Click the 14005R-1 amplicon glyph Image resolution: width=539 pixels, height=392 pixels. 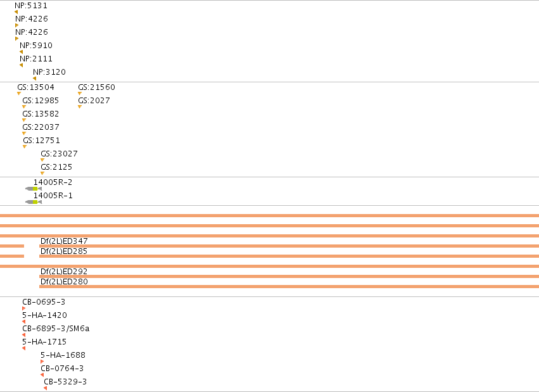[34, 202]
